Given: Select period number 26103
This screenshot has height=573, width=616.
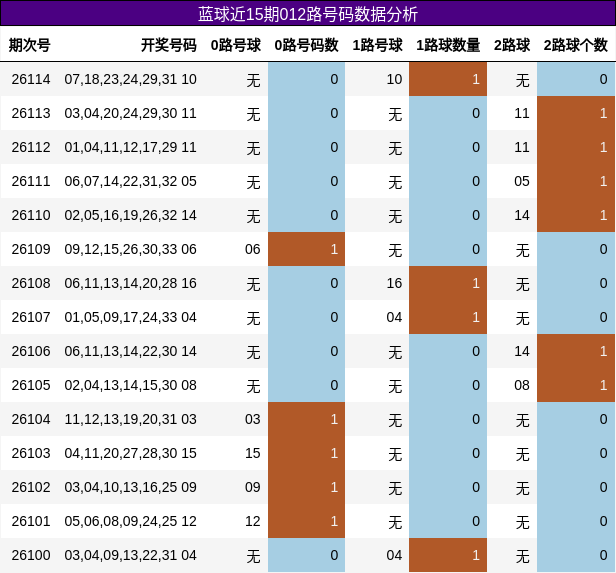Looking at the screenshot, I should [x=31, y=453].
